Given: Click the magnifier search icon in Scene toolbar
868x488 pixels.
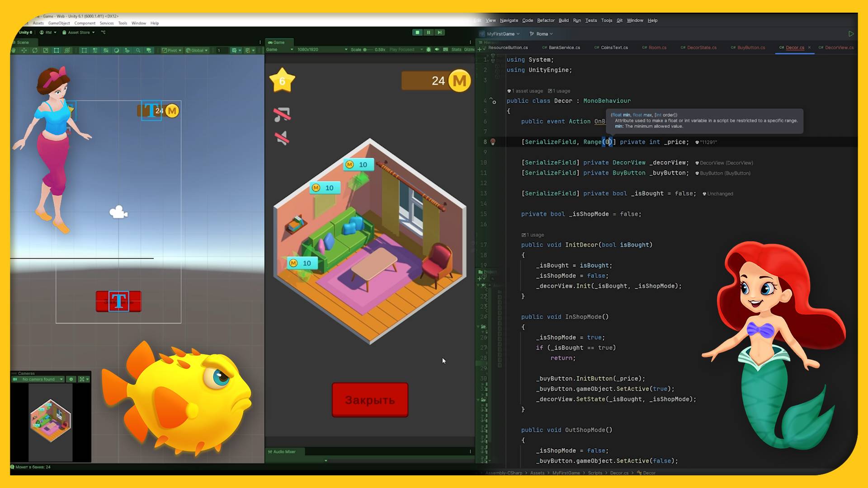Looking at the screenshot, I should click(138, 50).
